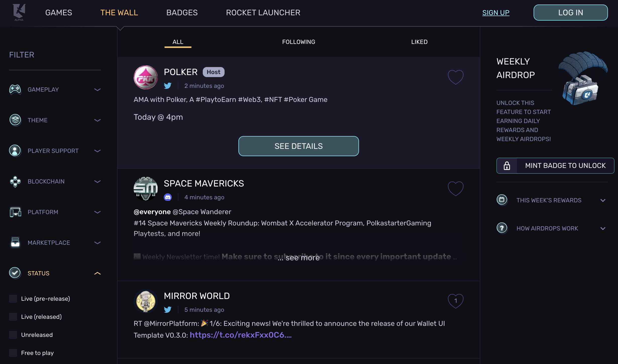Click the Status filter label
This screenshot has width=618, height=364.
coord(38,273)
